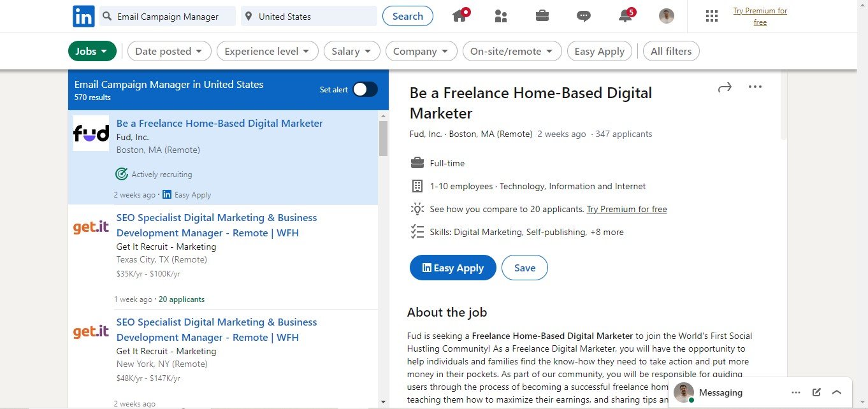Viewport: 868px width, 409px height.
Task: Open the Jobs briefcase icon in navbar
Action: [542, 16]
